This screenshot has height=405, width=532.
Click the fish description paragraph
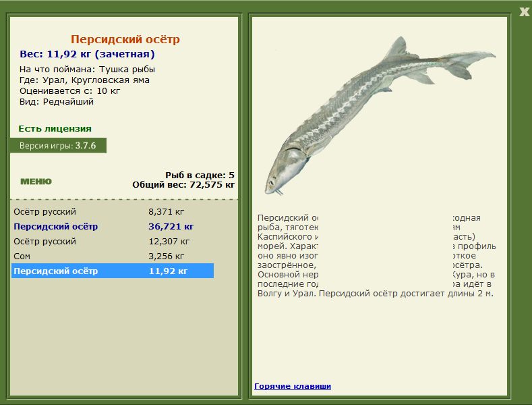[x=377, y=256]
